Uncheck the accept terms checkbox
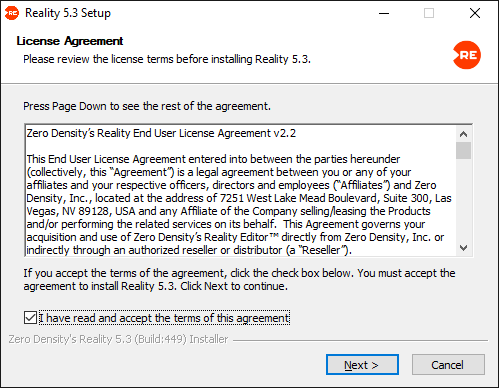 [30, 318]
